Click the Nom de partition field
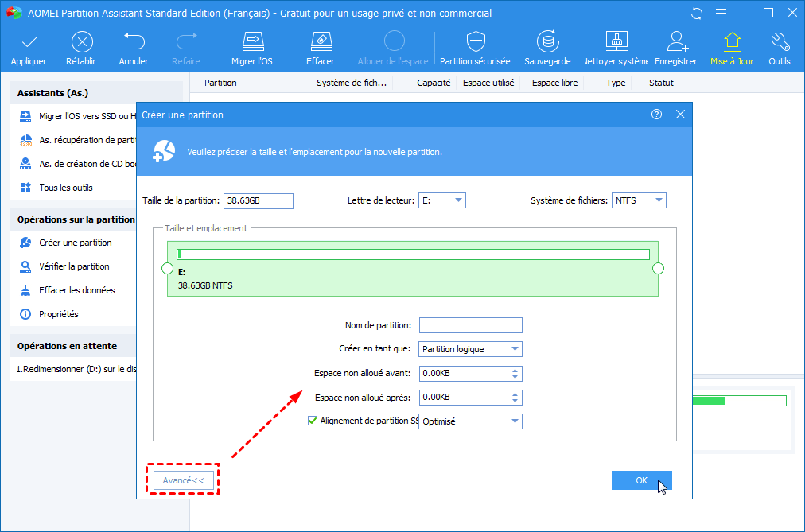 470,325
